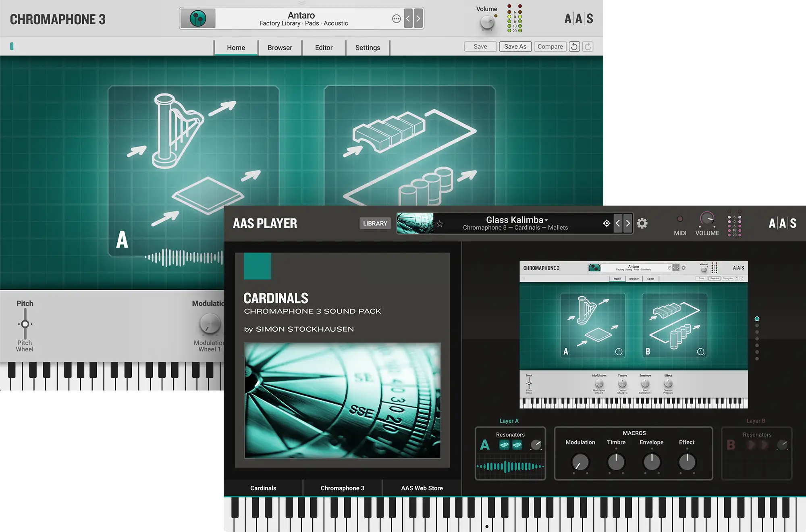Open the preset options ellipsis in Chromaphone 3

pyautogui.click(x=397, y=19)
